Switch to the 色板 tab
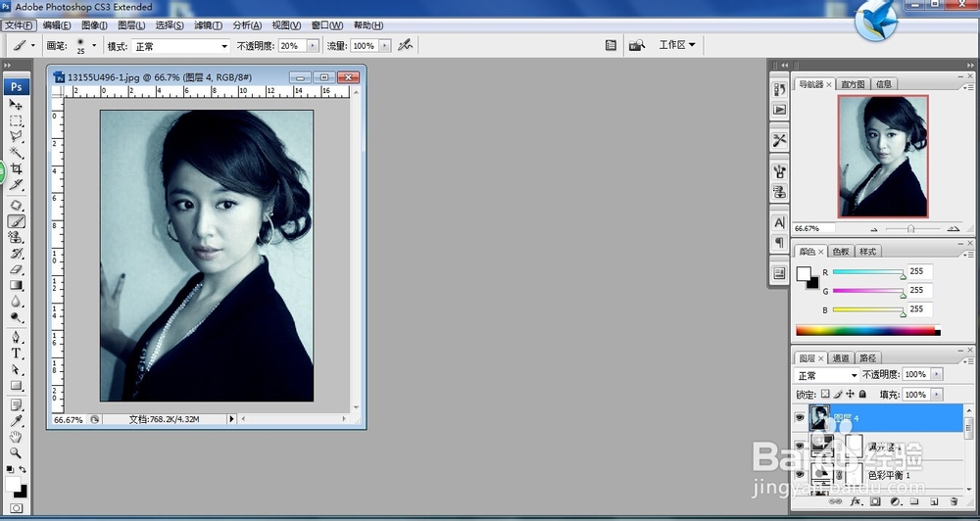980x521 pixels. point(841,251)
